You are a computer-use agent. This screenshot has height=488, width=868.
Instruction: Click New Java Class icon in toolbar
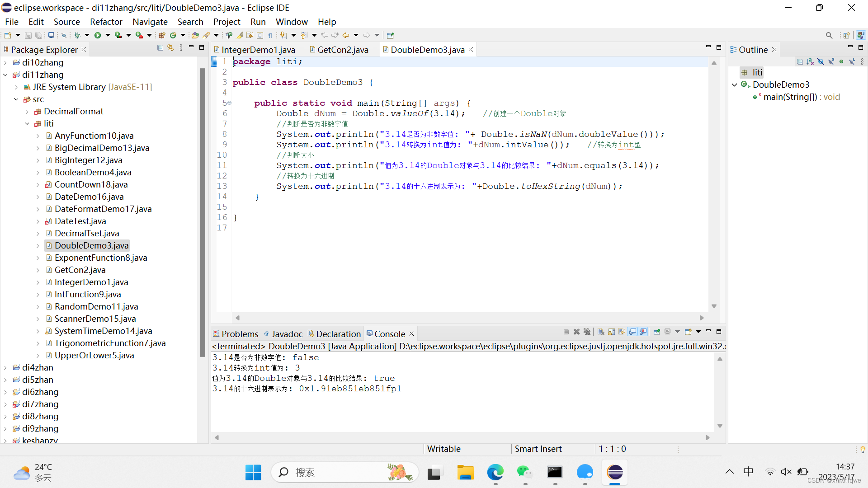pos(173,35)
